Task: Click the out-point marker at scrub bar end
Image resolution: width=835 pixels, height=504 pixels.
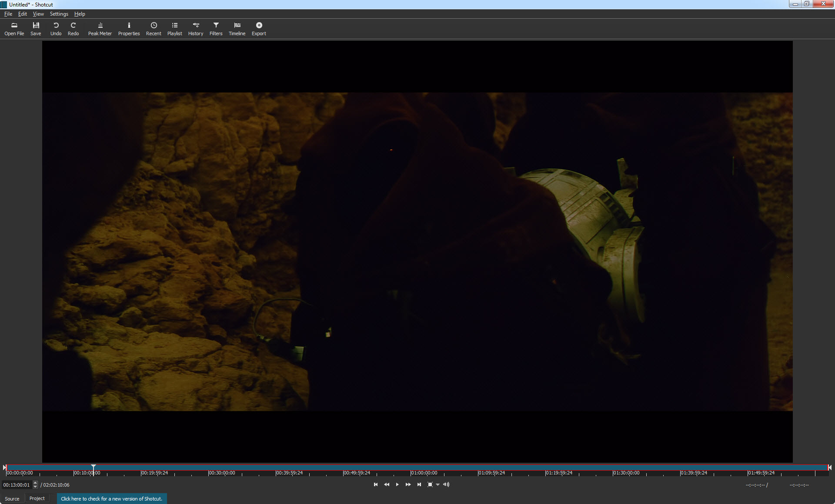Action: [x=830, y=468]
